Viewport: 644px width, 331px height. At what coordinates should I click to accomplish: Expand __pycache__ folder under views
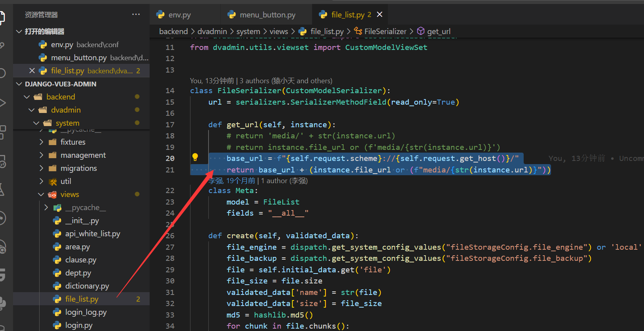click(x=46, y=207)
